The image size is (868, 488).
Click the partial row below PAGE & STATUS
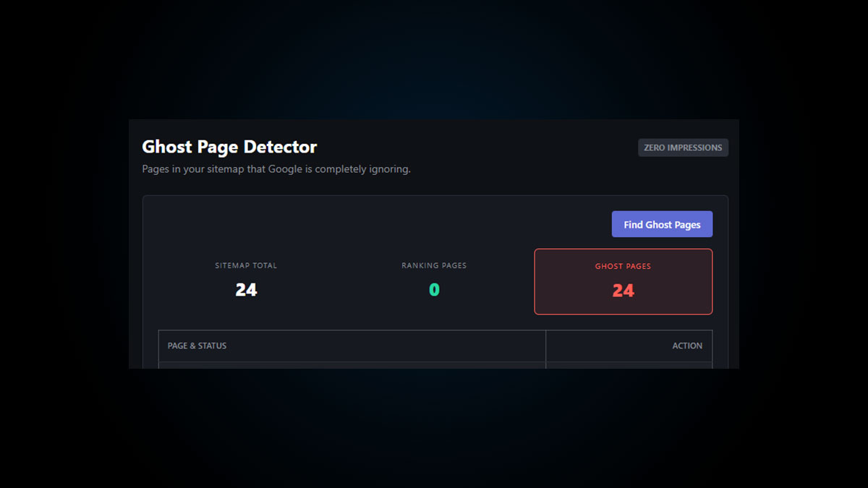[352, 365]
